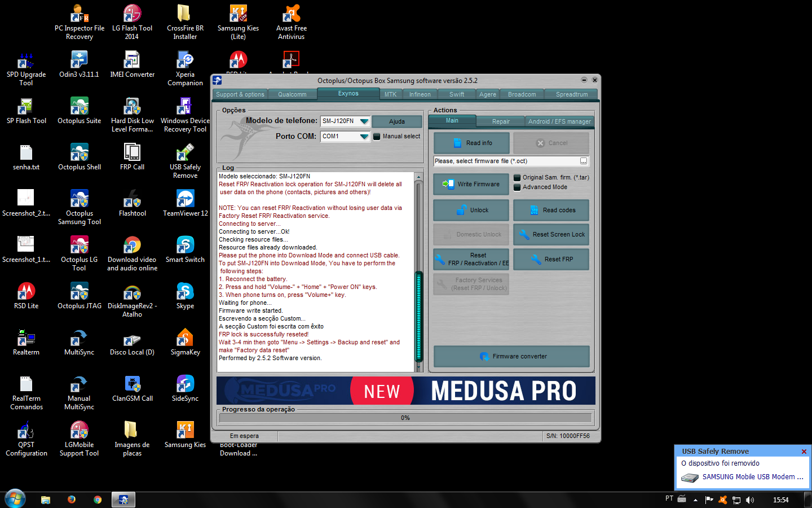Browse for firmware file with ... button
This screenshot has height=508, width=812.
click(584, 161)
